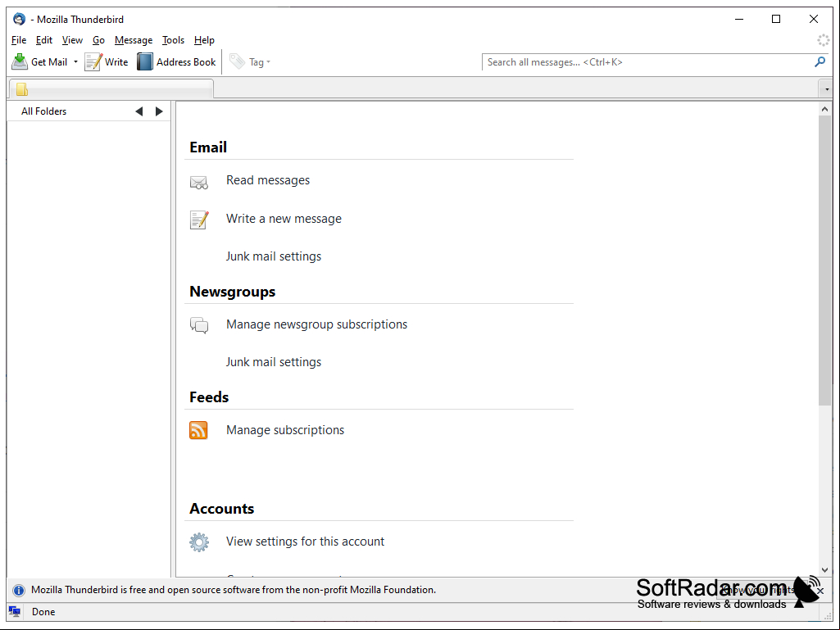The height and width of the screenshot is (630, 840).
Task: Click the Feeds section heading
Action: pos(209,397)
